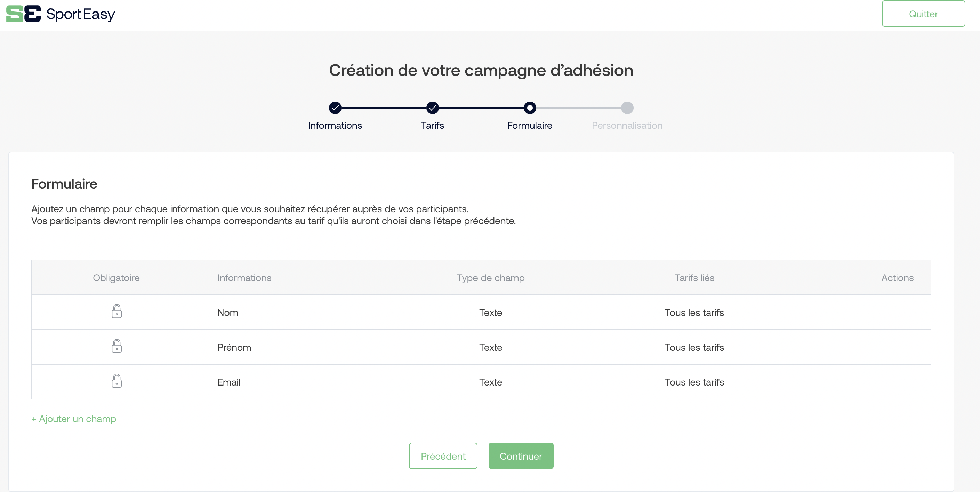The height and width of the screenshot is (492, 980).
Task: Select the completed Informations step checkmark
Action: (x=335, y=108)
